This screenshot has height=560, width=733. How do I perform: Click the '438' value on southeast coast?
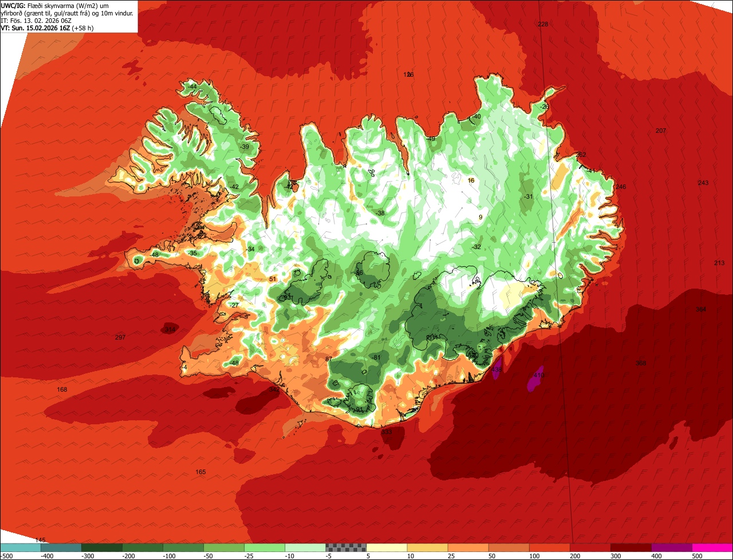[x=496, y=370]
